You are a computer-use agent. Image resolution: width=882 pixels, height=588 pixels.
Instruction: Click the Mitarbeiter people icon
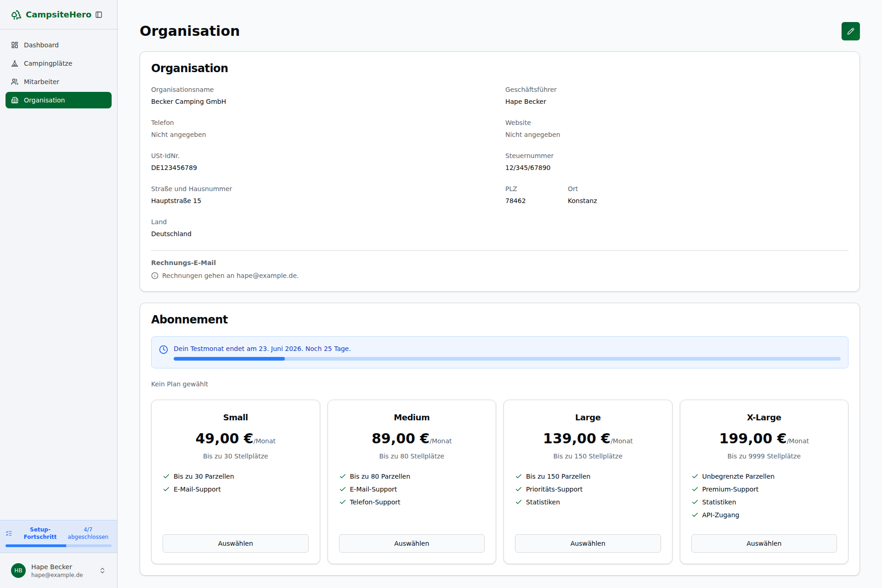point(15,82)
